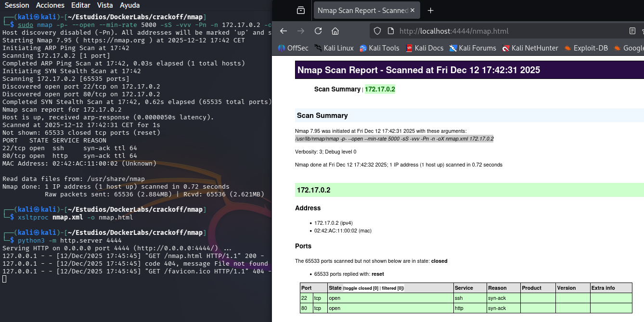Click the 172.17.0.2 (ipv4) address item
644x322 pixels.
click(x=334, y=223)
